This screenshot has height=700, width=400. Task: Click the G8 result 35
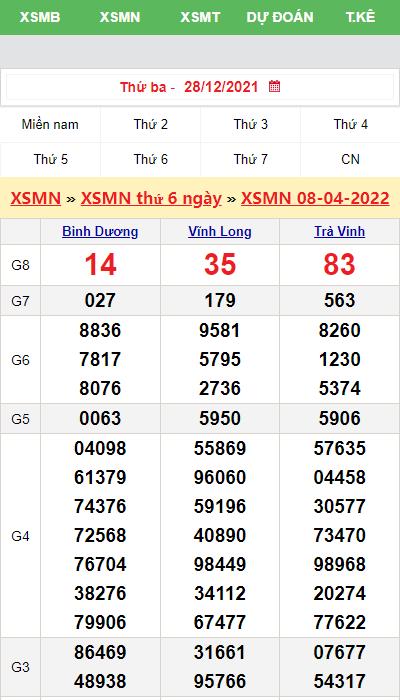coord(220,264)
